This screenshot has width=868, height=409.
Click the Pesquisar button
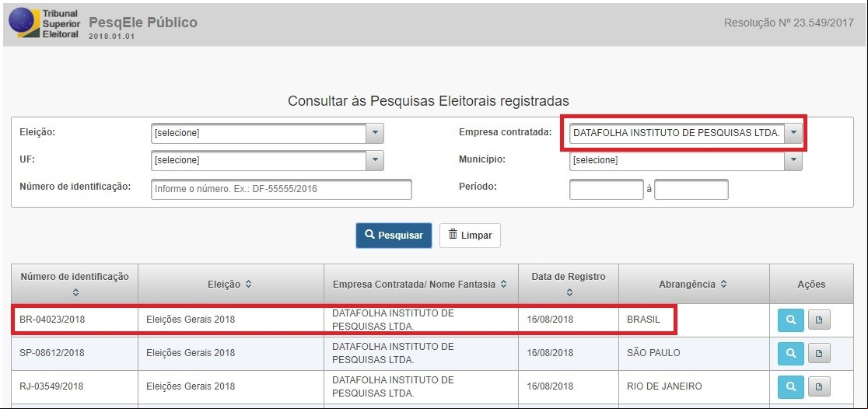pyautogui.click(x=394, y=236)
